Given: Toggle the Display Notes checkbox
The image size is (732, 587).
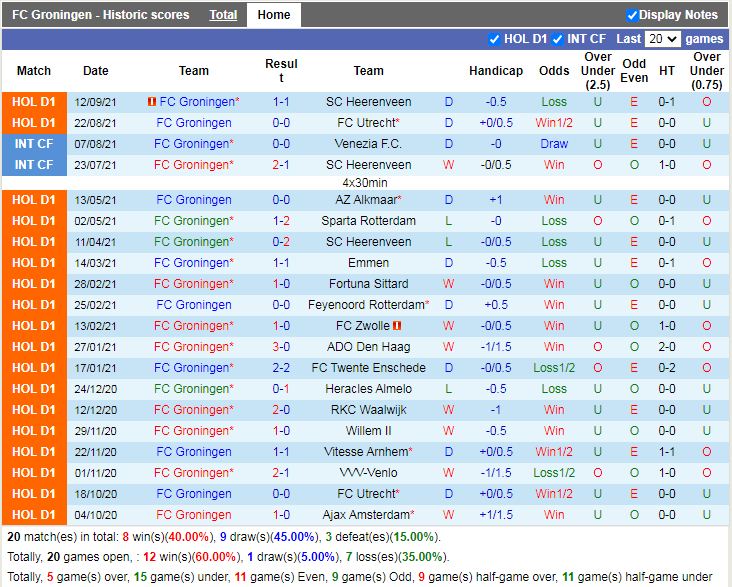Looking at the screenshot, I should coord(632,15).
